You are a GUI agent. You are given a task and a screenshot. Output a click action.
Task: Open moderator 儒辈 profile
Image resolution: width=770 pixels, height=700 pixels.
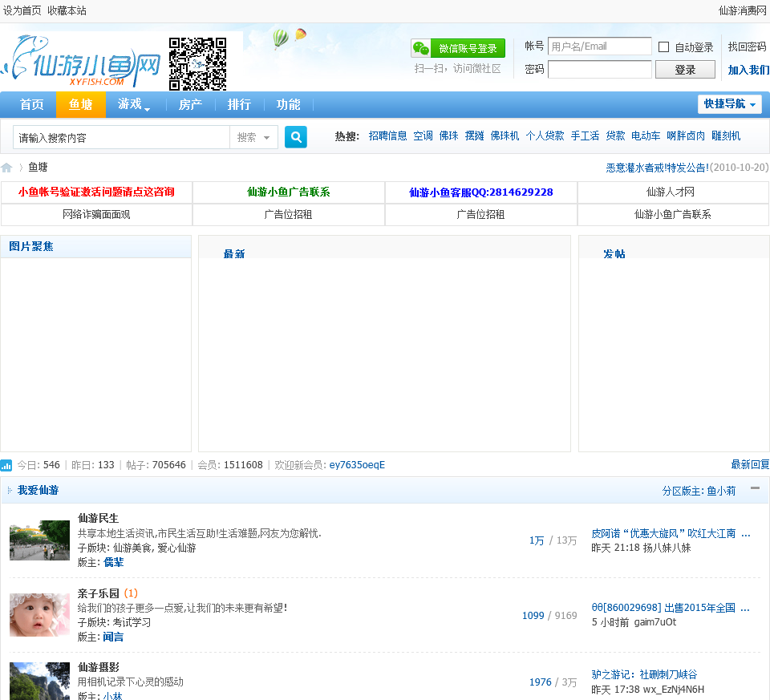coord(113,563)
